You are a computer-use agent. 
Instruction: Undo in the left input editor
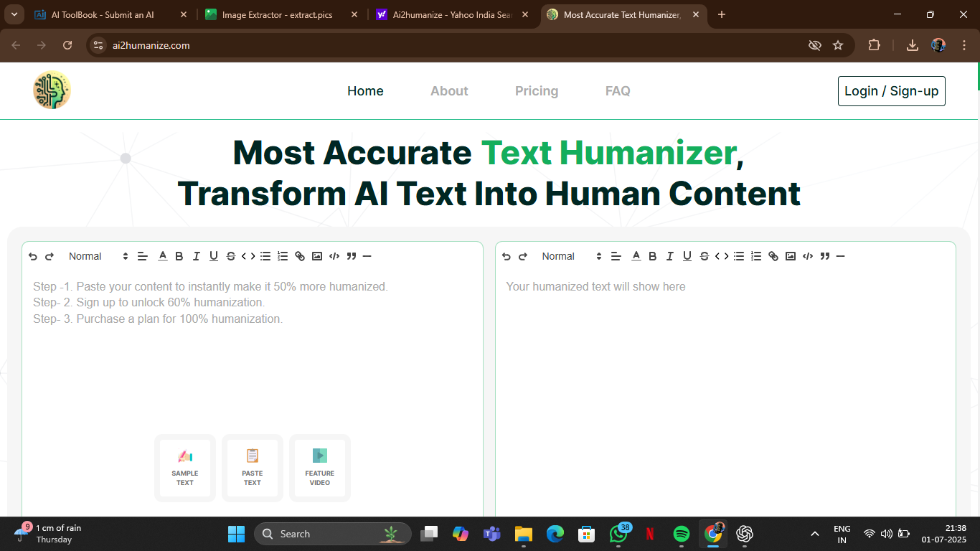33,256
